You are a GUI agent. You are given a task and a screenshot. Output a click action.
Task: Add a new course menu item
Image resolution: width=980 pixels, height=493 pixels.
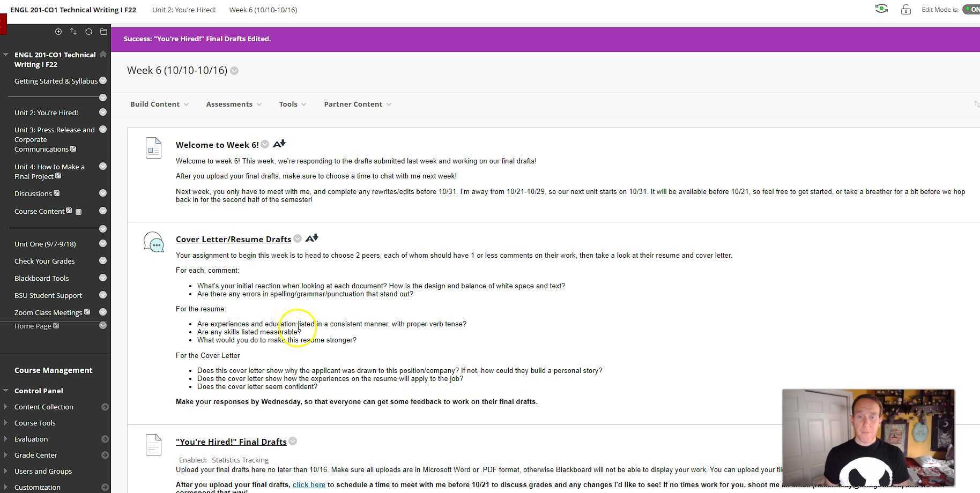click(58, 32)
